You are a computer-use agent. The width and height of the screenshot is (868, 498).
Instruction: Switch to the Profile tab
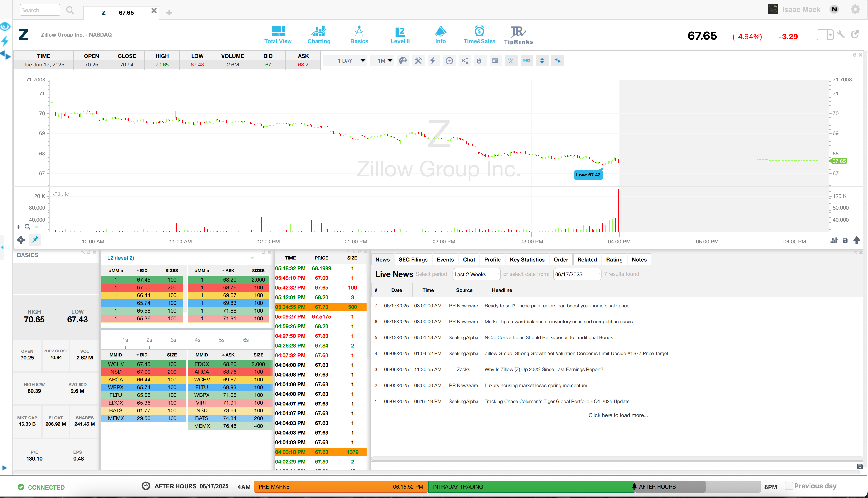tap(492, 260)
